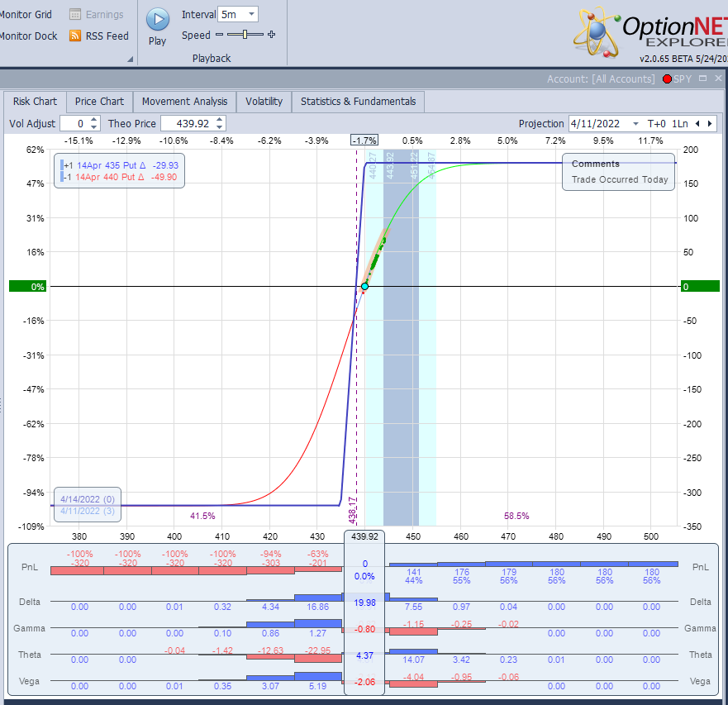Open the Projection date dropdown

point(635,123)
